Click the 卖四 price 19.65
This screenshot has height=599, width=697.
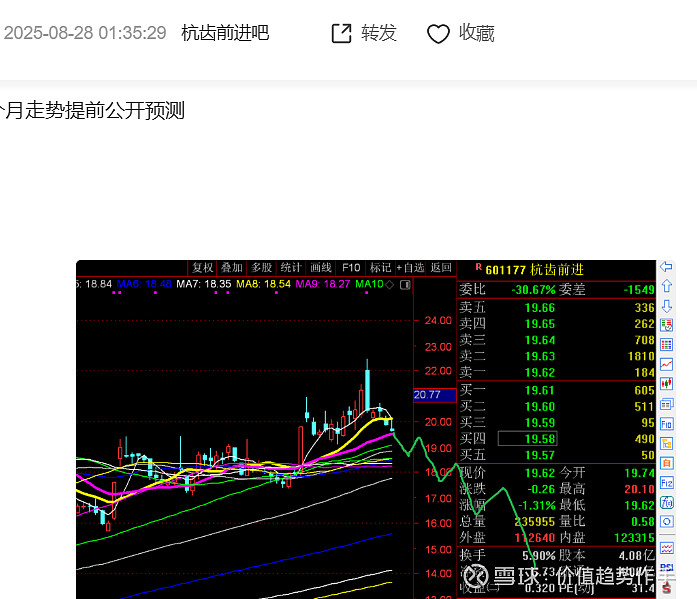(x=540, y=324)
